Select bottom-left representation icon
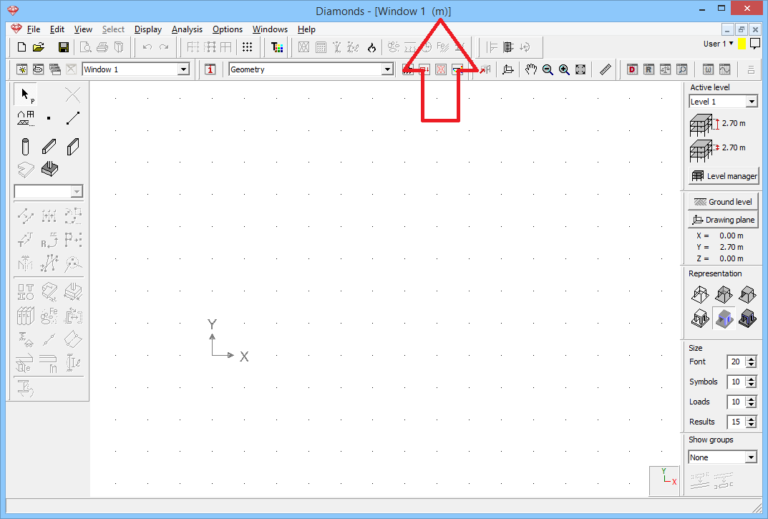The image size is (768, 519). click(x=700, y=318)
